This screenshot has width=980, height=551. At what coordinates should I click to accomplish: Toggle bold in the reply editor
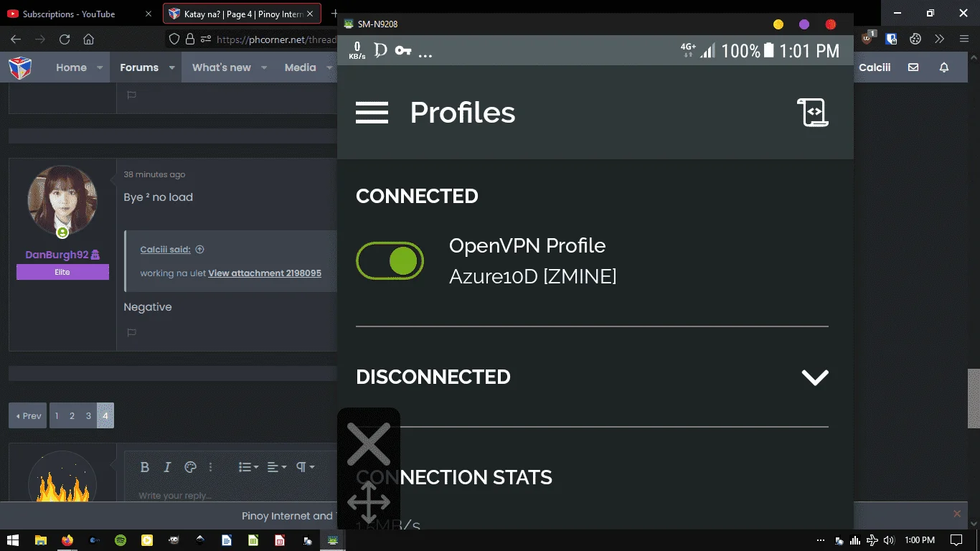[145, 467]
